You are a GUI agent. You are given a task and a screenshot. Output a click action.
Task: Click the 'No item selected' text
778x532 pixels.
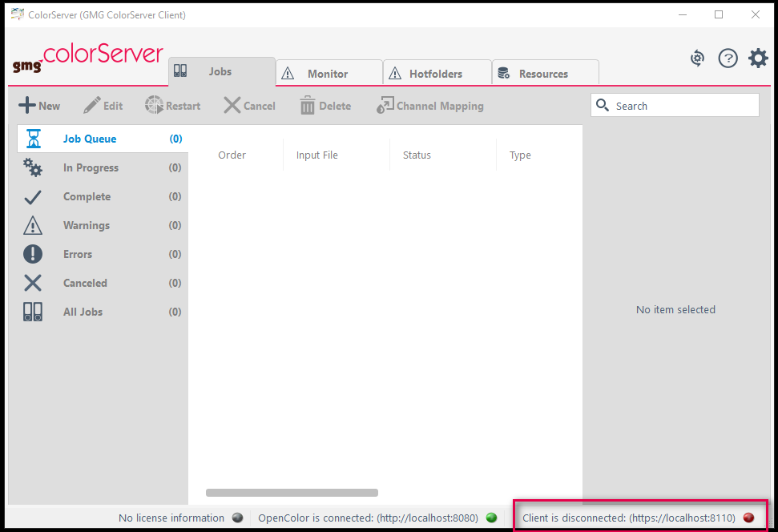click(675, 310)
